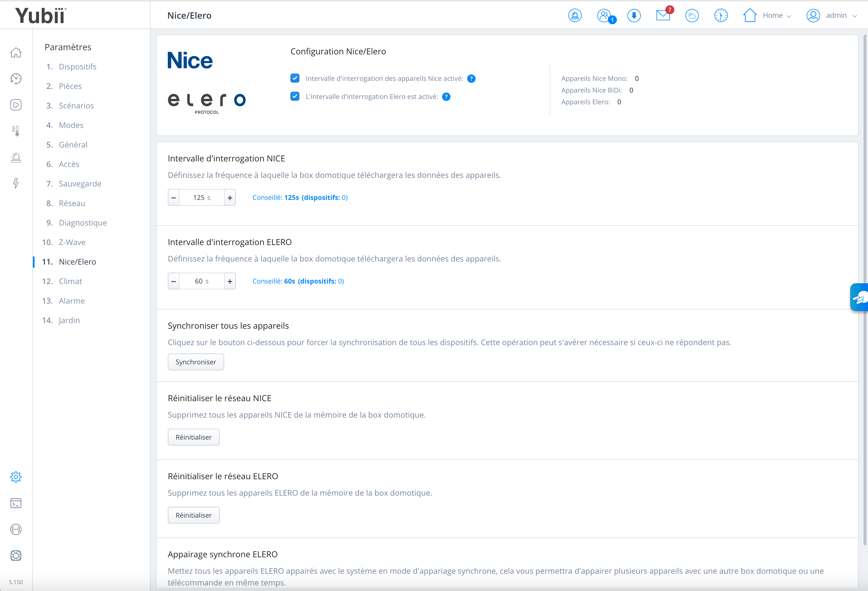Open the alarm siren sidebar icon
The image size is (868, 591).
click(x=16, y=157)
